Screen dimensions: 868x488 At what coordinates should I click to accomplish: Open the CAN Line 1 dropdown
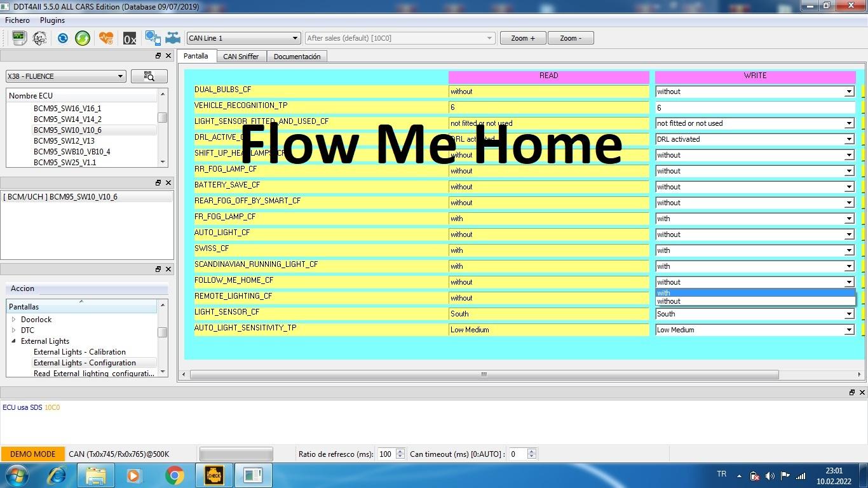pyautogui.click(x=243, y=38)
